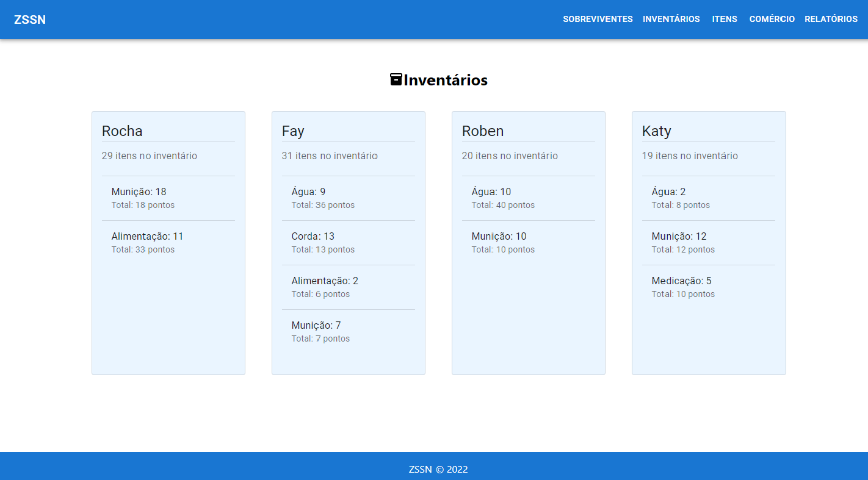Viewport: 868px width, 480px height.
Task: Click '29 itens no inventário' text
Action: tap(150, 156)
